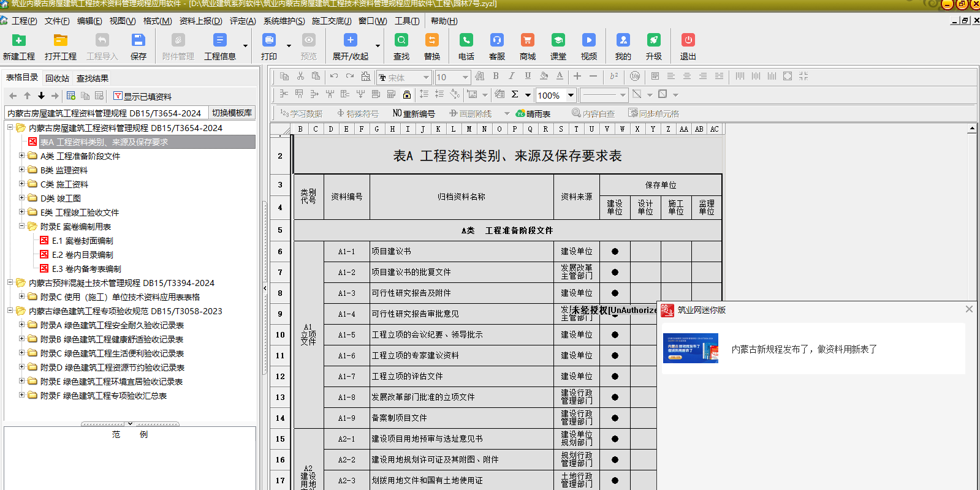The image size is (980, 490).
Task: Click the NO 重新编号 button
Action: click(414, 114)
